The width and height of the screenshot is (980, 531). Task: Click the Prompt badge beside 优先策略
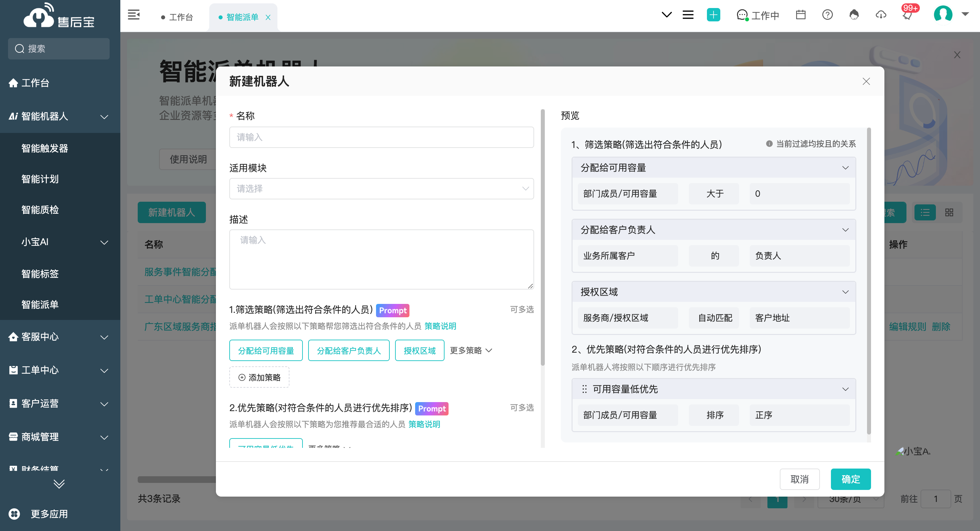tap(432, 409)
